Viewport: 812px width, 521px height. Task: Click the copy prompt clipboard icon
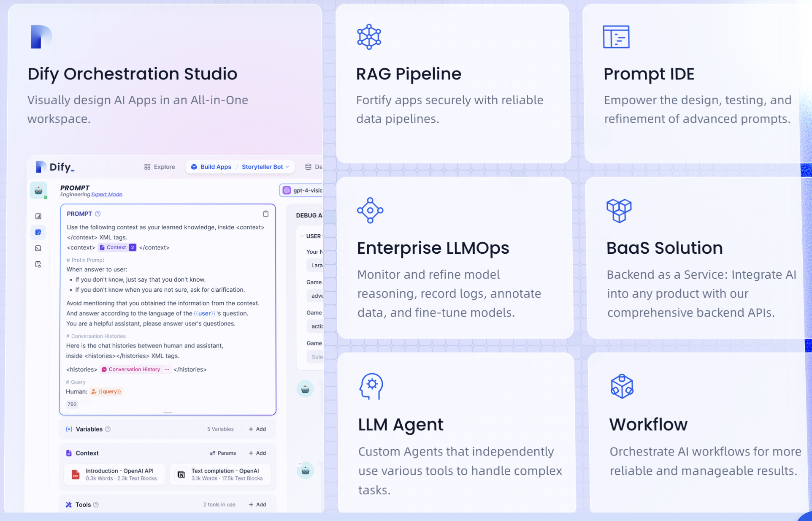pos(265,214)
